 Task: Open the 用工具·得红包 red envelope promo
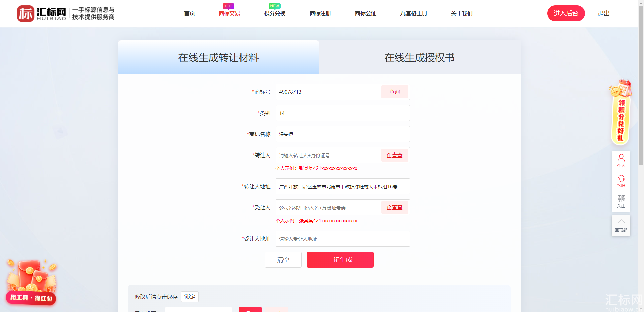31,282
